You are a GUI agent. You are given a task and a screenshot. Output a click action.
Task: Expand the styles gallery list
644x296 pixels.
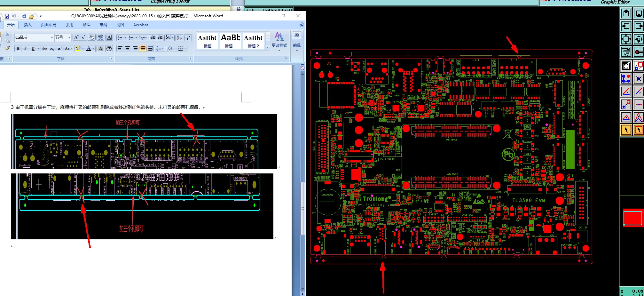pyautogui.click(x=268, y=47)
